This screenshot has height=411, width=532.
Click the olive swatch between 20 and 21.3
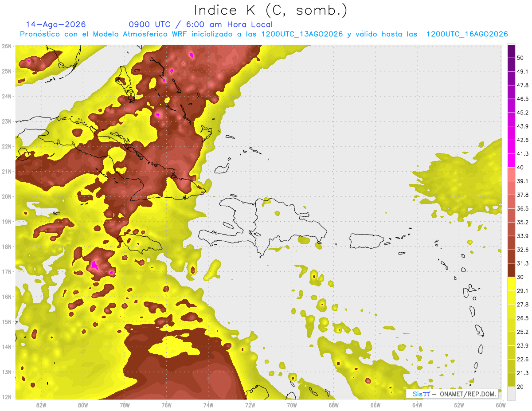pyautogui.click(x=511, y=380)
